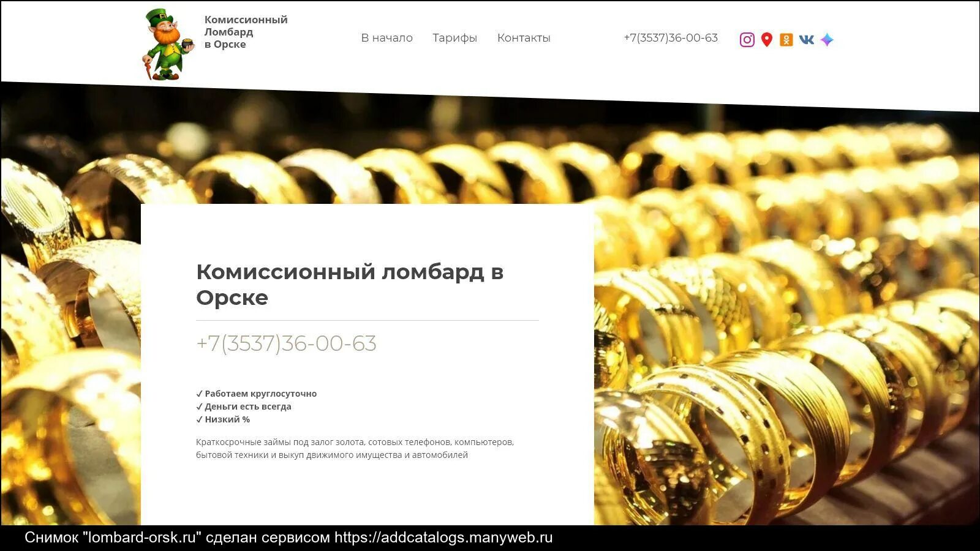980x551 pixels.
Task: Click the Комиссионный Ломбард в Орске site title
Action: (x=246, y=32)
